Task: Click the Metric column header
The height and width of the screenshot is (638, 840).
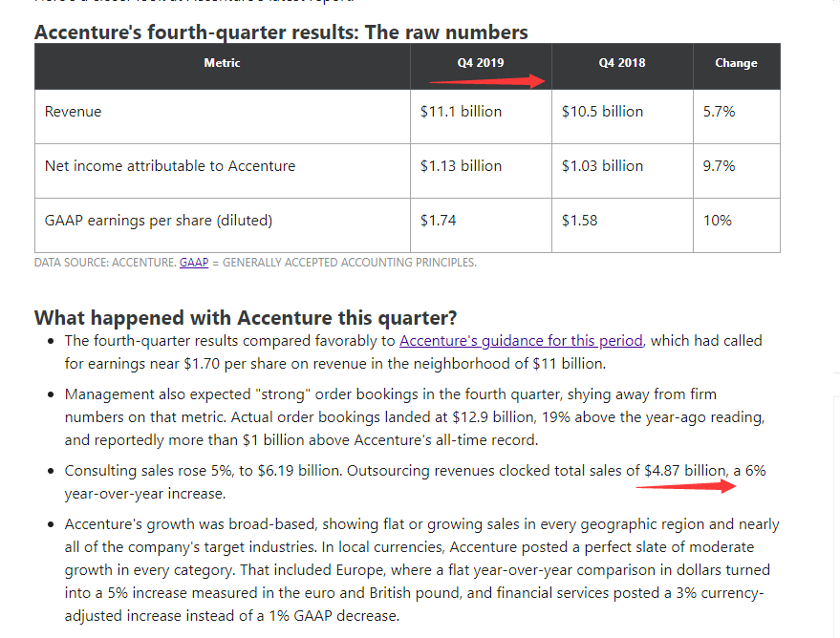Action: click(223, 66)
